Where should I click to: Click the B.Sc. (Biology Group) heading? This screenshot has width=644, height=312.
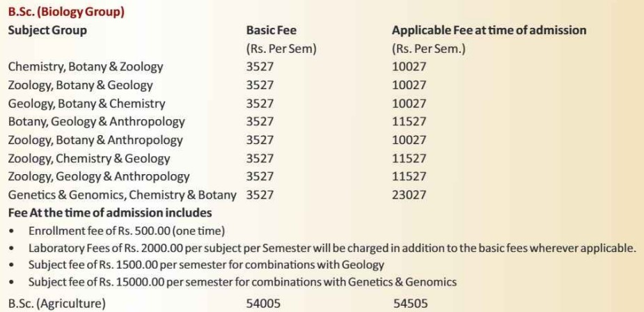click(x=66, y=12)
